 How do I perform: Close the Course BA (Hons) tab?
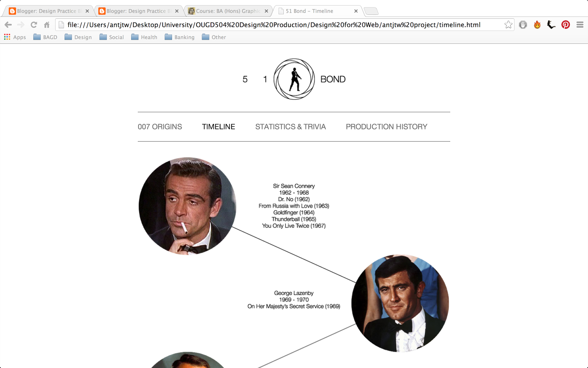266,11
